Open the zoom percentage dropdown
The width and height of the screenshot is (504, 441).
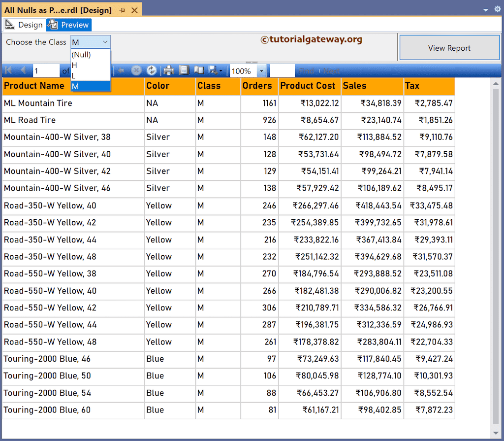pos(262,70)
